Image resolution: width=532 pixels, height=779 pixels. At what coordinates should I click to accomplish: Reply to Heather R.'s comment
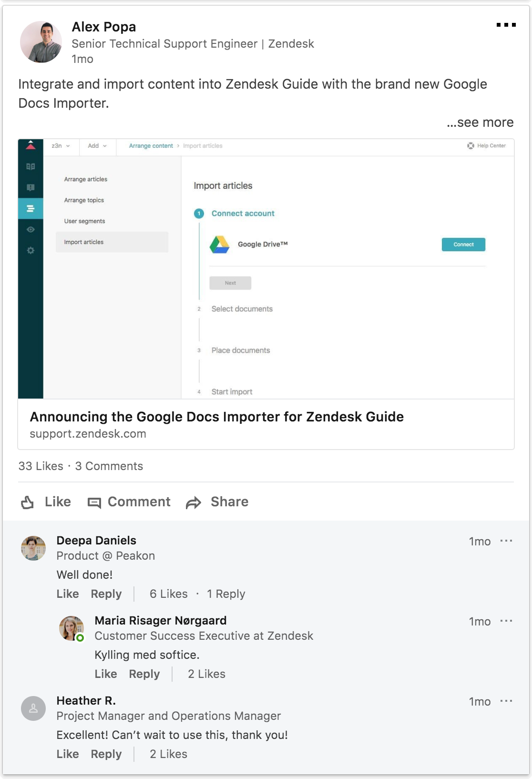(106, 754)
